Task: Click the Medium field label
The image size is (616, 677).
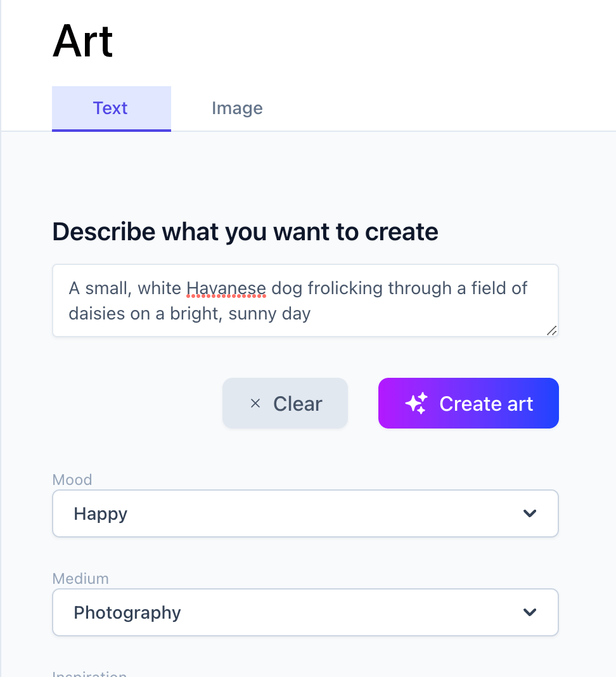Action: (80, 579)
